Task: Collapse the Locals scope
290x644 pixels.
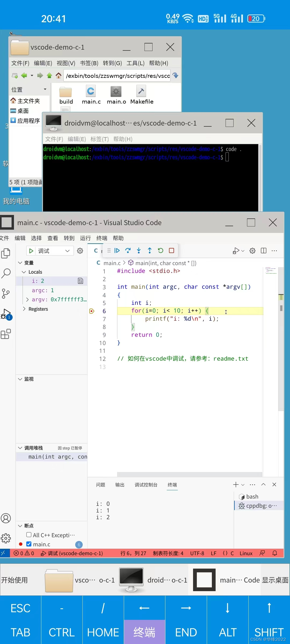Action: coord(24,272)
